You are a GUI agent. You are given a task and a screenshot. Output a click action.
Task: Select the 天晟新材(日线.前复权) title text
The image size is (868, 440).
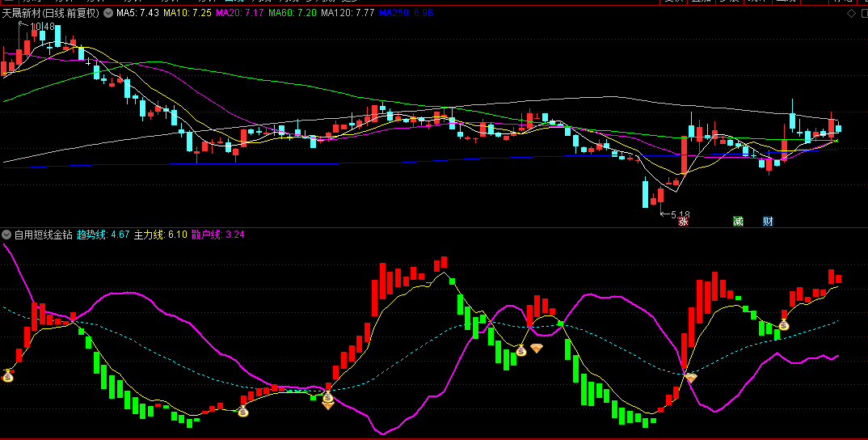pos(50,13)
